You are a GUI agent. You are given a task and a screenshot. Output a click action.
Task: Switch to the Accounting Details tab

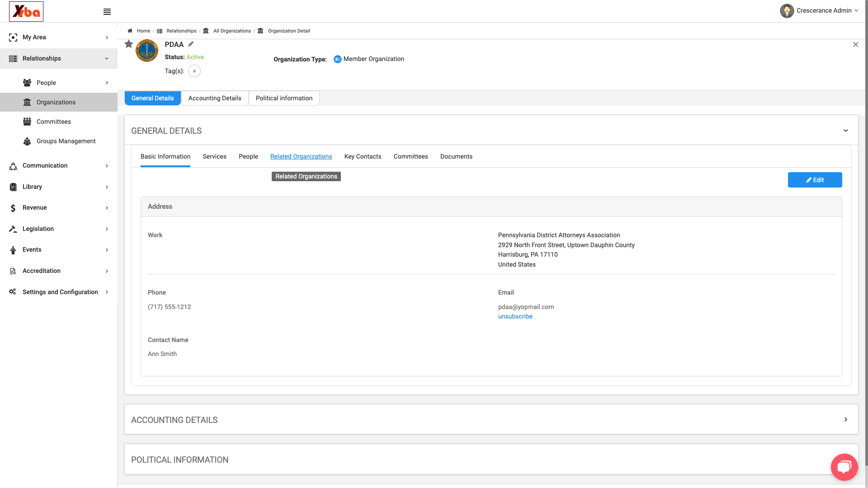coord(215,98)
